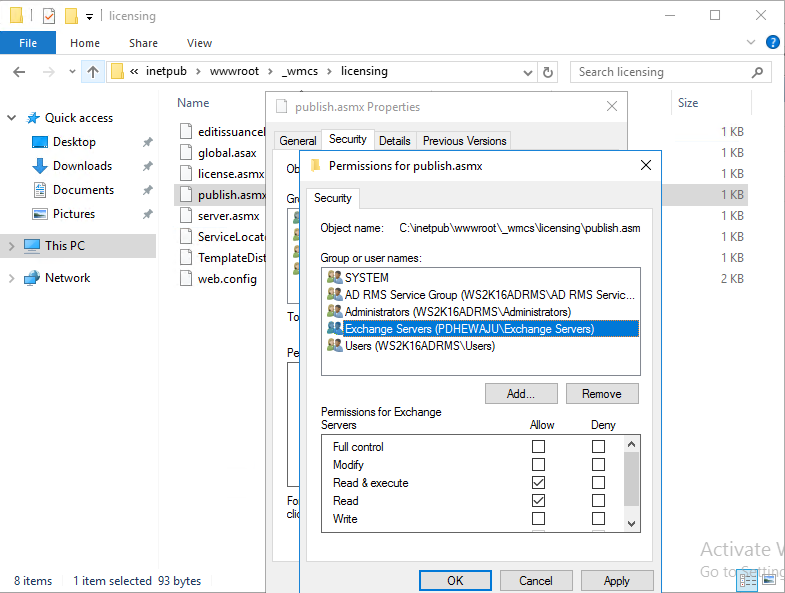785x593 pixels.
Task: Deny Read permission checkbox
Action: (x=598, y=500)
